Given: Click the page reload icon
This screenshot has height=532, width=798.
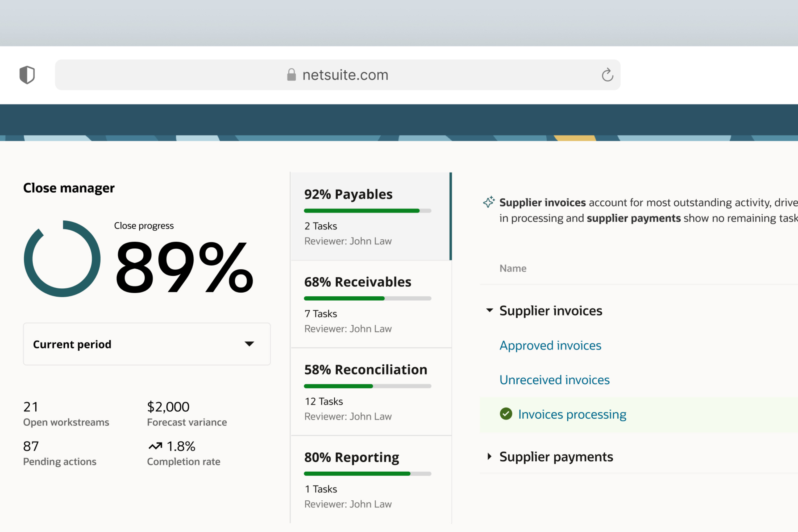Looking at the screenshot, I should [x=607, y=75].
